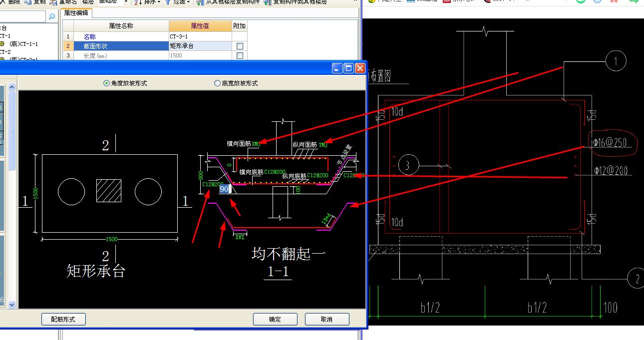Expand the Sort dropdown arrow

[159, 2]
